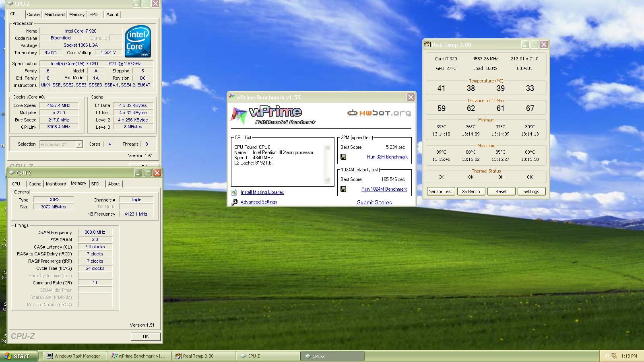Screen dimensions: 644x362
Task: Click Submit Scores in wPrime
Action: point(374,202)
